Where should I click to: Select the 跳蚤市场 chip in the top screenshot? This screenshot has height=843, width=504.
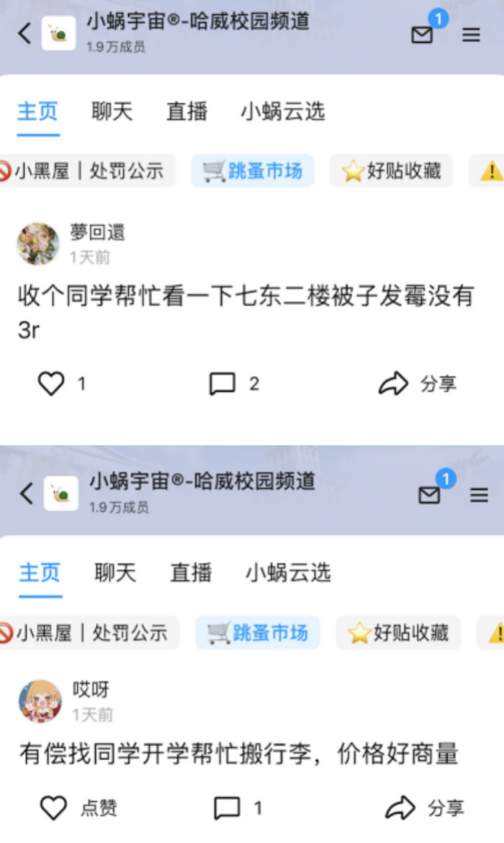[253, 171]
